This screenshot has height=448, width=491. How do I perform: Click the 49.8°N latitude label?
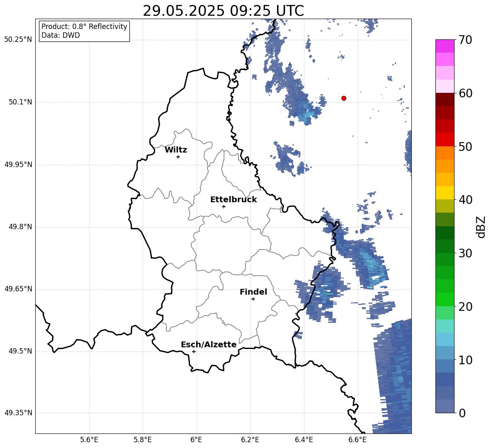(20, 227)
